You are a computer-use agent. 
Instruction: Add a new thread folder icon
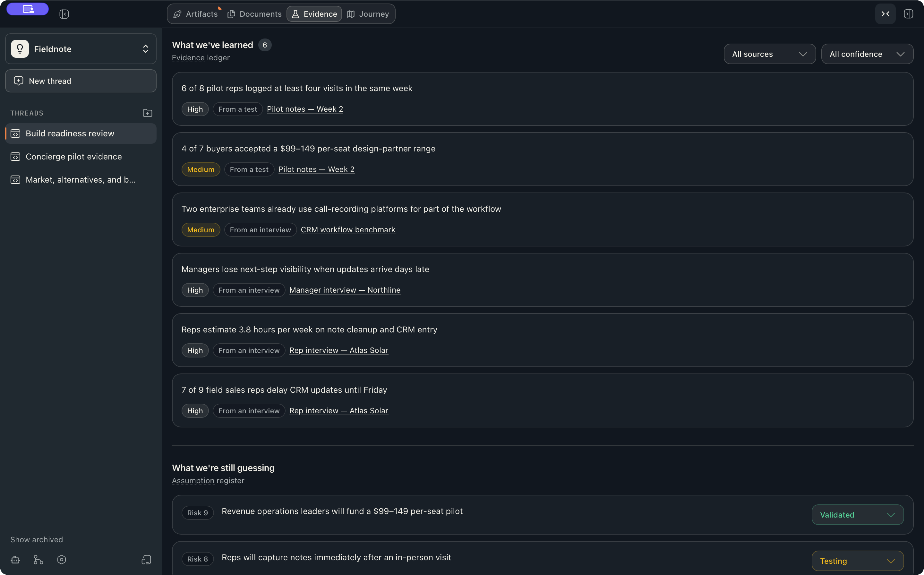(148, 113)
